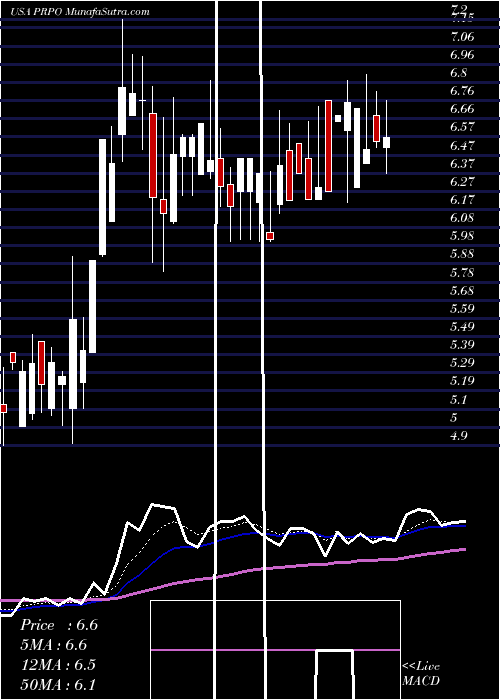Viewport: 500px width, 700px height.
Task: Select the "50MA : 6.1" legend entry
Action: [58, 684]
